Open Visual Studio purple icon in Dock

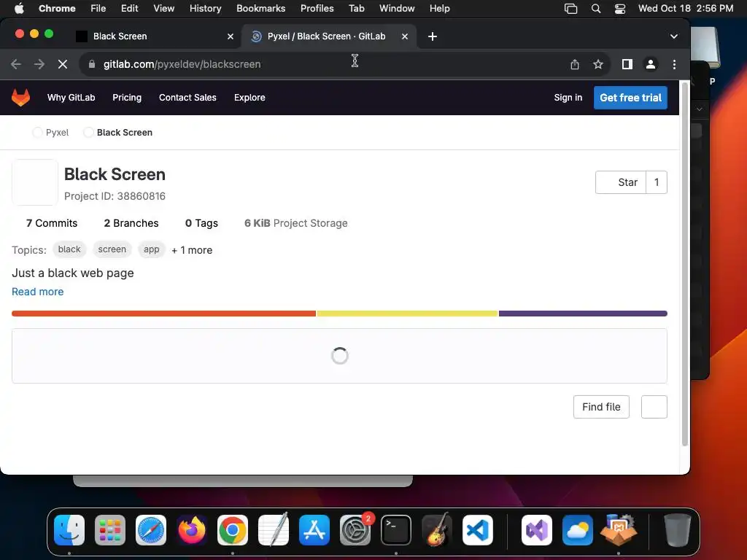[x=537, y=530]
